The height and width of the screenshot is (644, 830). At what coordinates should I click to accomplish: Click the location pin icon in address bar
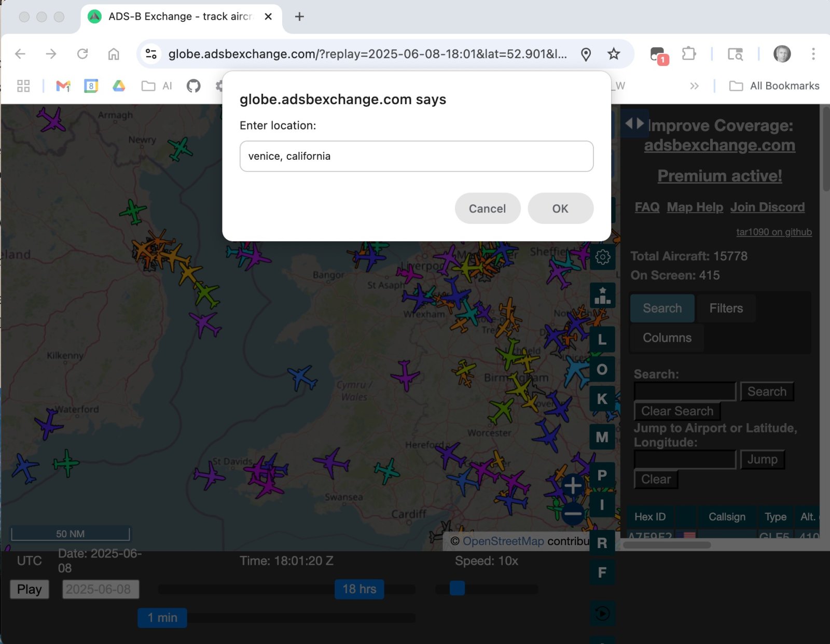pos(586,54)
